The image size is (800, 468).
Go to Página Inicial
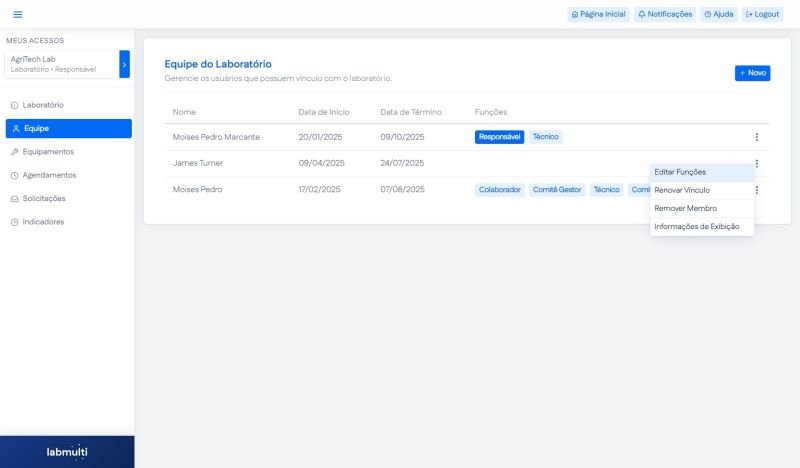point(598,14)
